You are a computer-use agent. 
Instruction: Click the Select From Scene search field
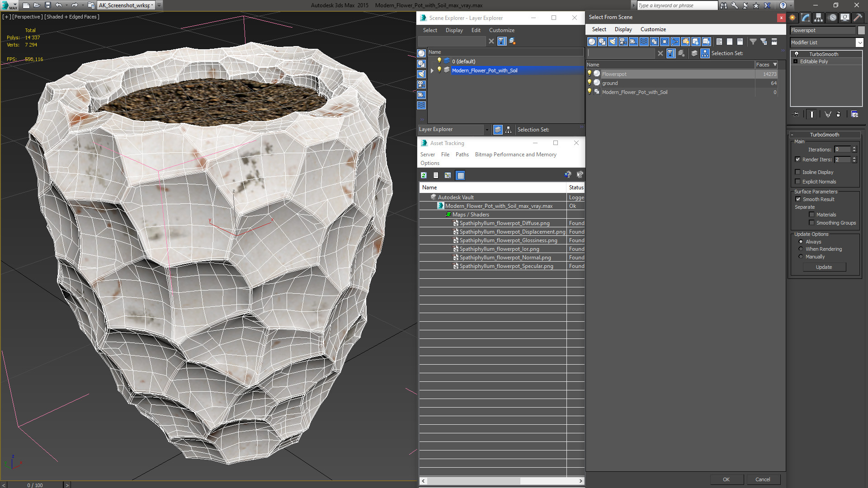pyautogui.click(x=621, y=53)
